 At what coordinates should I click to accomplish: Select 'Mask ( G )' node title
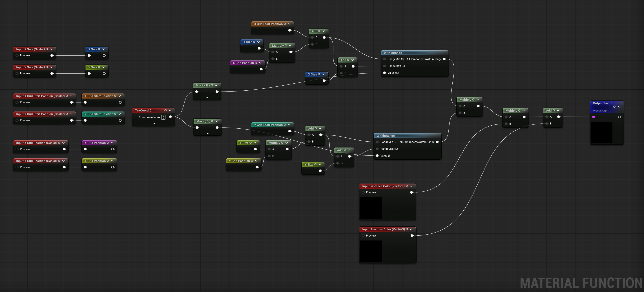[x=203, y=121]
